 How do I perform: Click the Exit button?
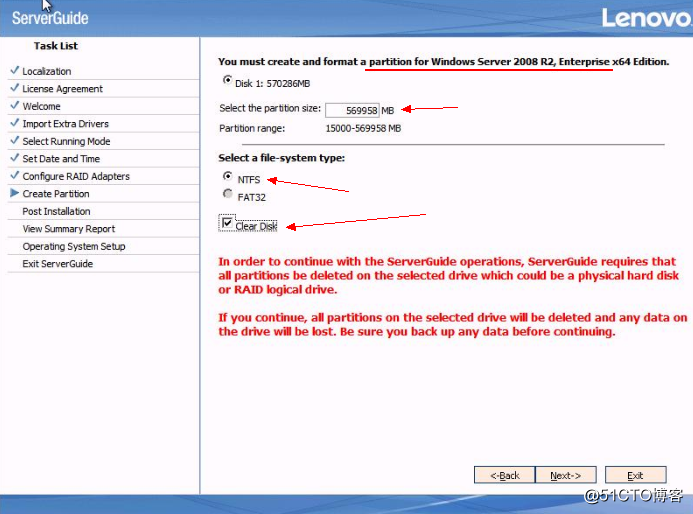(x=636, y=475)
